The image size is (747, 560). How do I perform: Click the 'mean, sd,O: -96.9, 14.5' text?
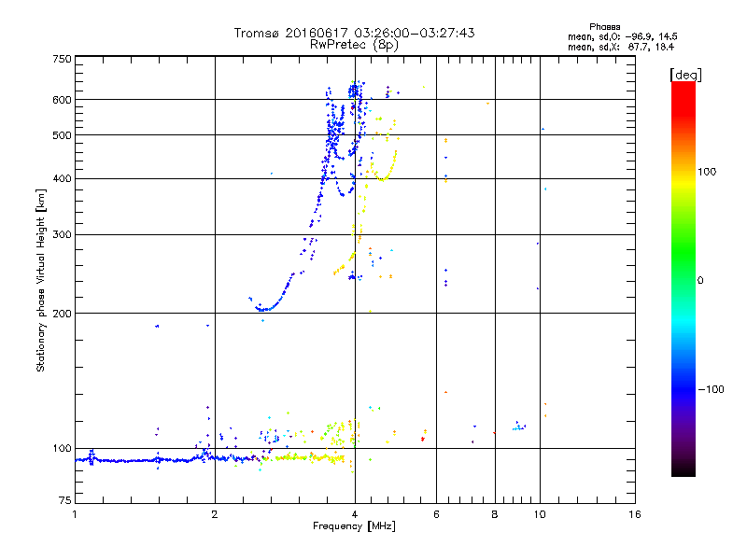click(x=622, y=36)
